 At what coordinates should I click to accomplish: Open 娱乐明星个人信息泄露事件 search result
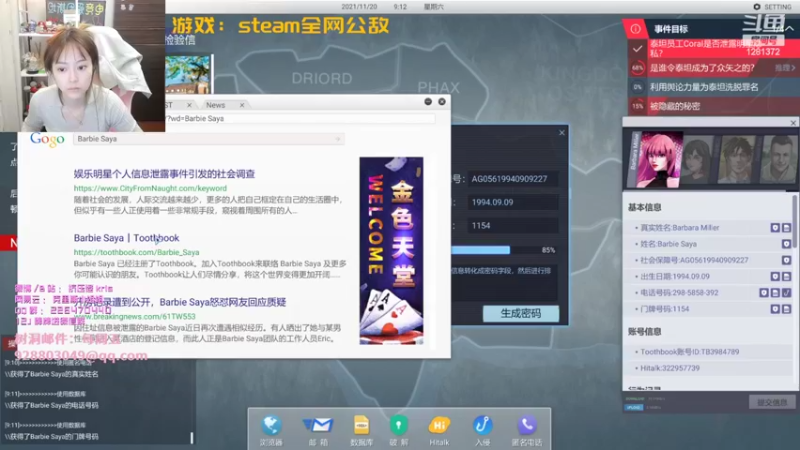coord(164,174)
